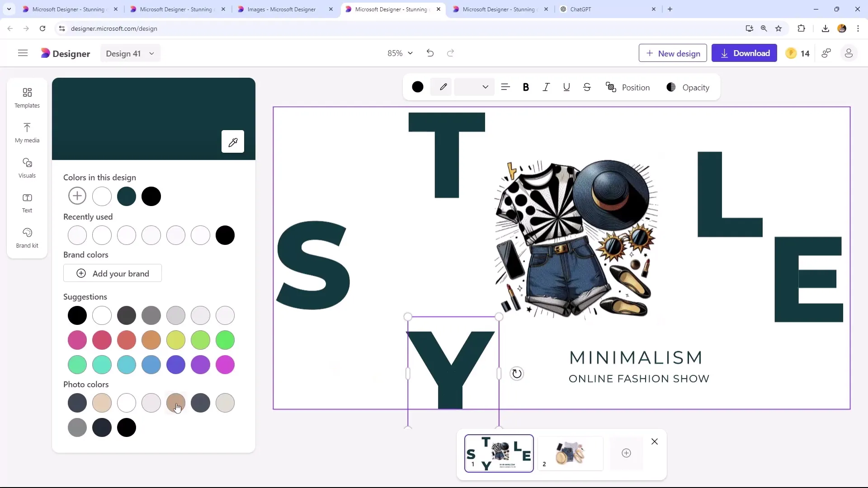Click the black text color circle in toolbar
This screenshot has width=868, height=488.
pyautogui.click(x=418, y=87)
